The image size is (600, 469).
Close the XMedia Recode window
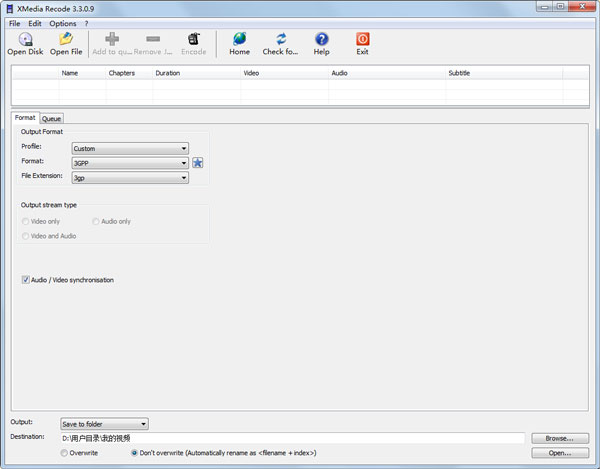[x=582, y=7]
